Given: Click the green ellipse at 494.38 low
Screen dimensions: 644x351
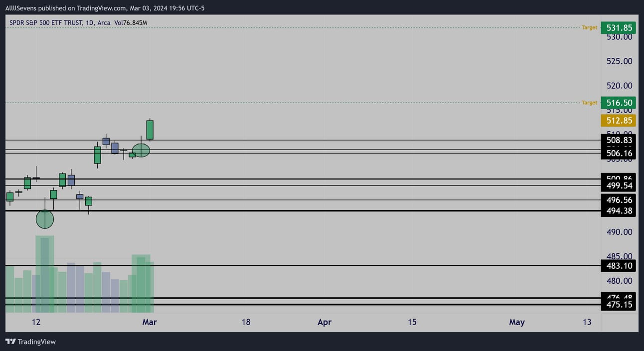Looking at the screenshot, I should pyautogui.click(x=45, y=218).
